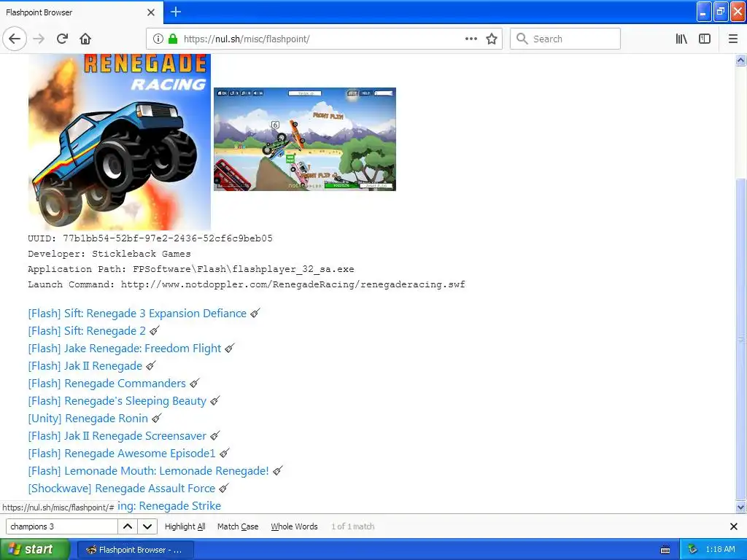Open the Library icon in toolbar
The height and width of the screenshot is (560, 747).
point(681,39)
